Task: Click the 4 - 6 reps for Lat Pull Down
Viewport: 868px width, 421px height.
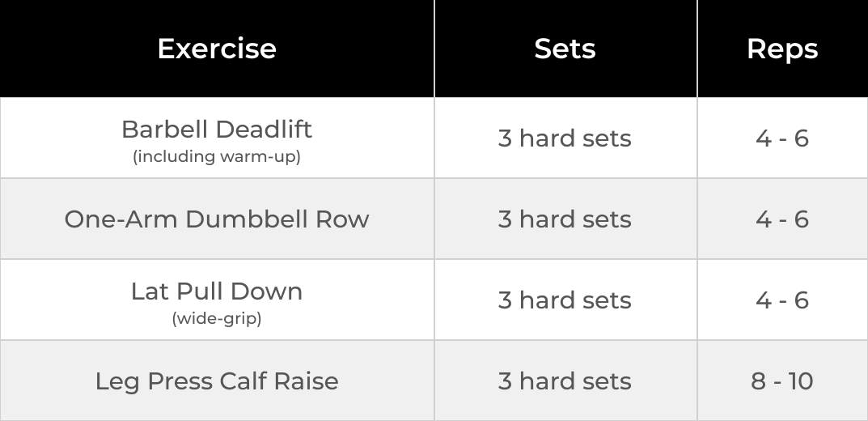Action: point(781,300)
